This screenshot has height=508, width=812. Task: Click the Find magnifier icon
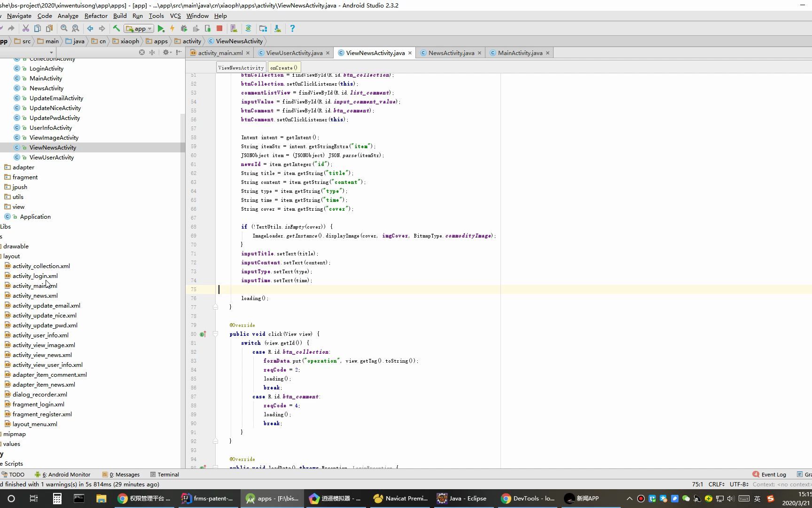tap(64, 29)
